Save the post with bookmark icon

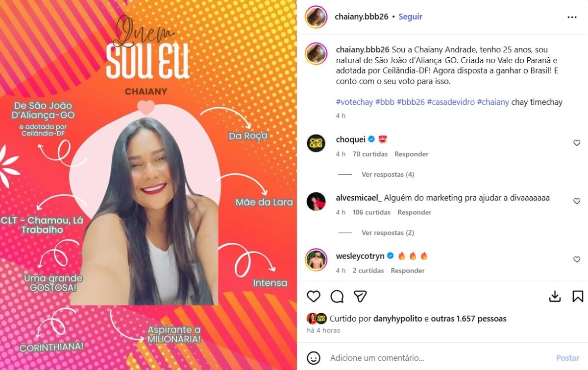click(578, 296)
